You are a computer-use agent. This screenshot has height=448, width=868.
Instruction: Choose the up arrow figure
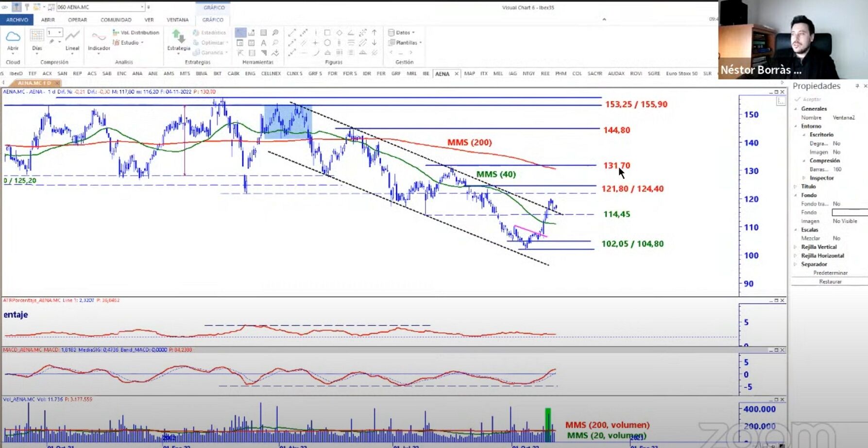click(374, 33)
